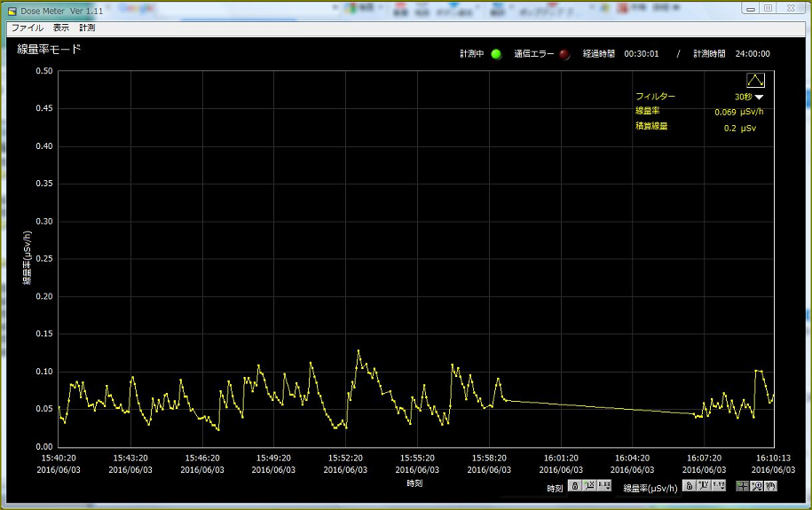
Task: Select the graph zoom magnifier tool
Action: pyautogui.click(x=756, y=485)
